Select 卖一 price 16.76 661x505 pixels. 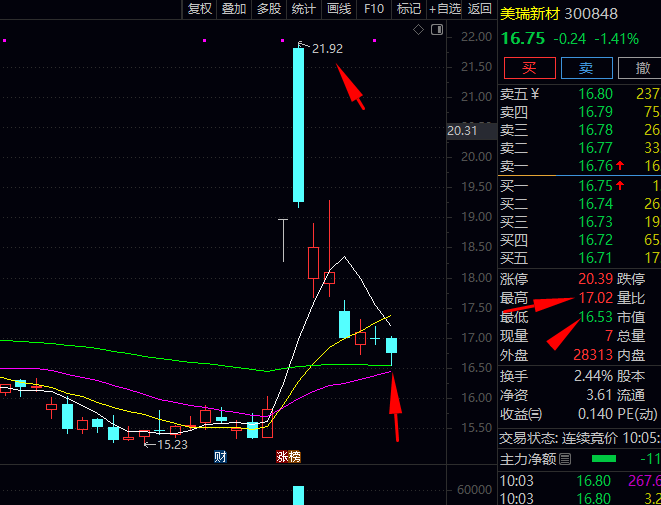point(596,167)
